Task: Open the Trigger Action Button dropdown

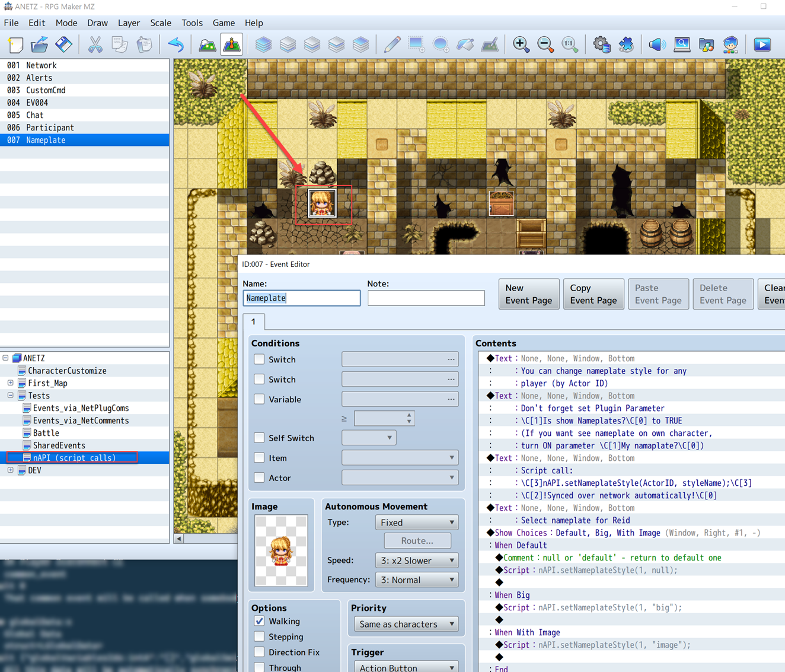Action: tap(407, 667)
